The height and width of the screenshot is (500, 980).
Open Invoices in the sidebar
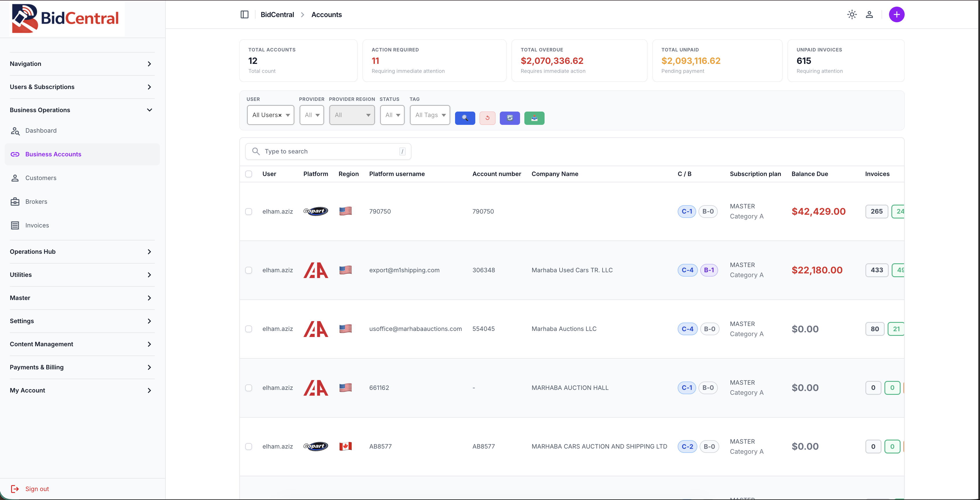(82, 225)
